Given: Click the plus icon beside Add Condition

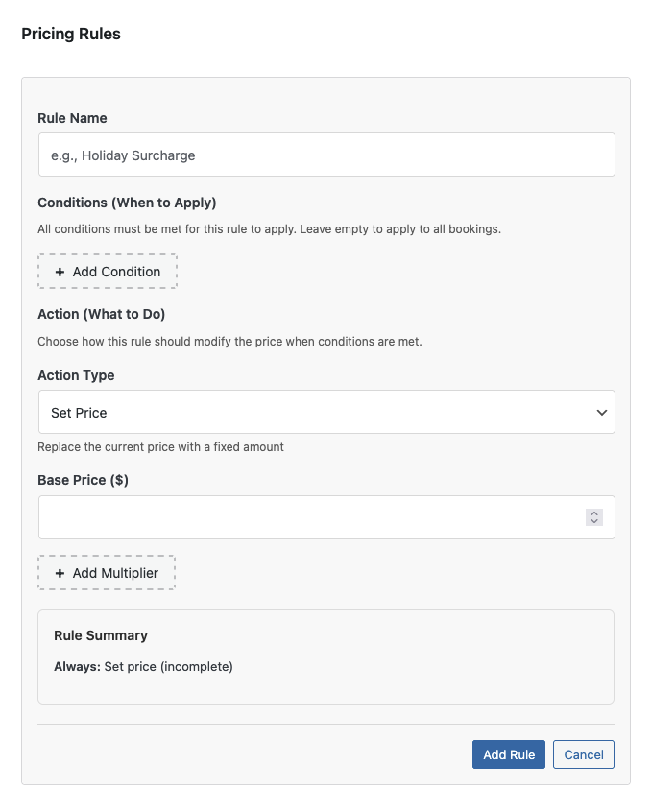Looking at the screenshot, I should pos(60,272).
